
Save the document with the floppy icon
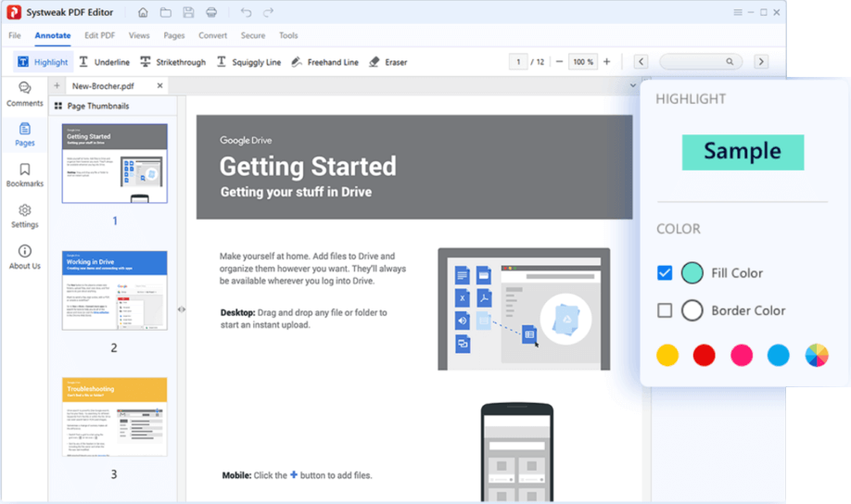pyautogui.click(x=188, y=12)
